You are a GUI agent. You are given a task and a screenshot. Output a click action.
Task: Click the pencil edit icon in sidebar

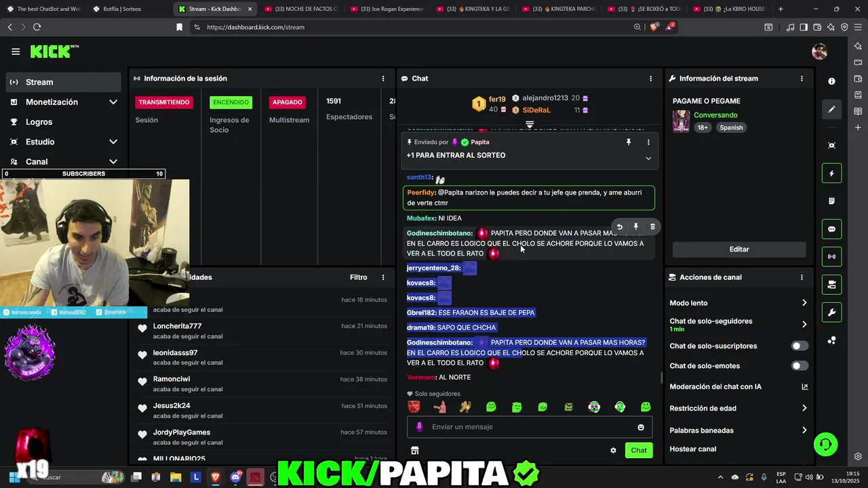(x=831, y=109)
